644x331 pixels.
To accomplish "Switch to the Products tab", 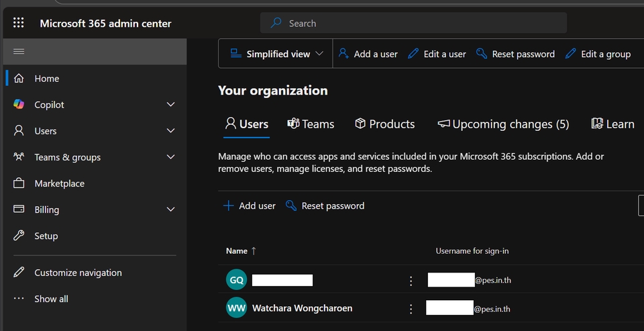I will pos(385,124).
